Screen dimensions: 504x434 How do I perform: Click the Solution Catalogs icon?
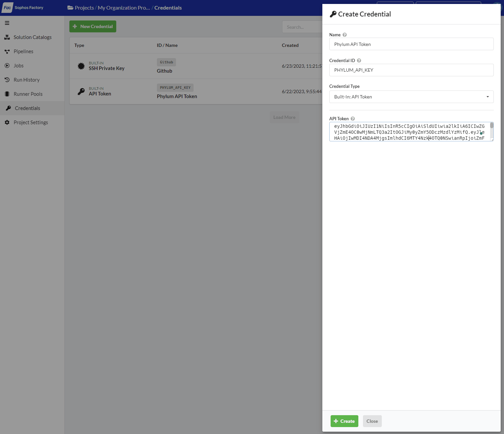click(x=7, y=37)
